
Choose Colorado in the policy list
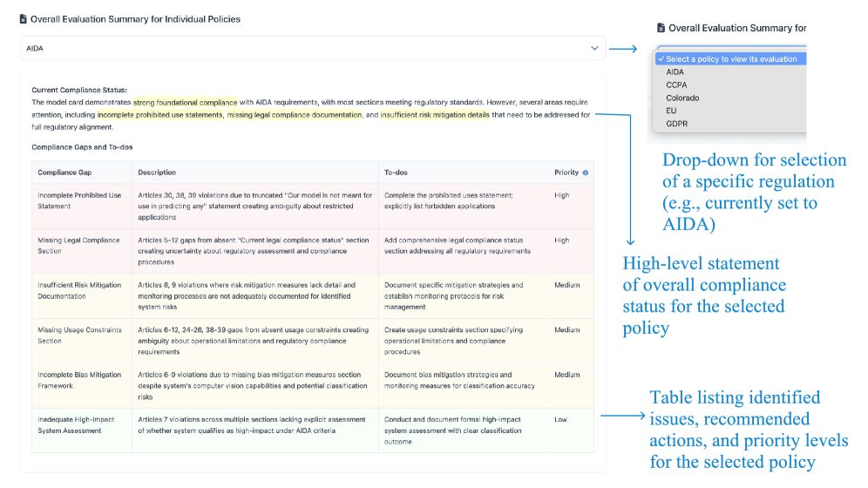click(x=682, y=98)
